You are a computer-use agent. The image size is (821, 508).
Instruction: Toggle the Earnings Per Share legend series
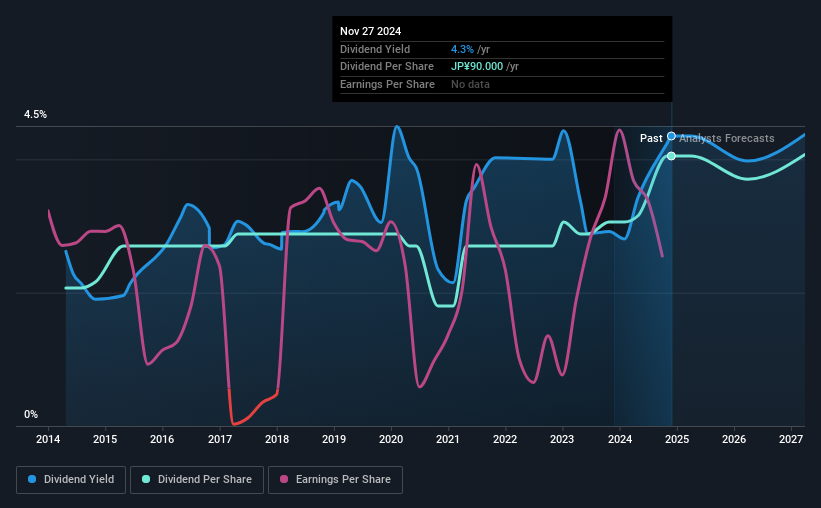click(335, 480)
